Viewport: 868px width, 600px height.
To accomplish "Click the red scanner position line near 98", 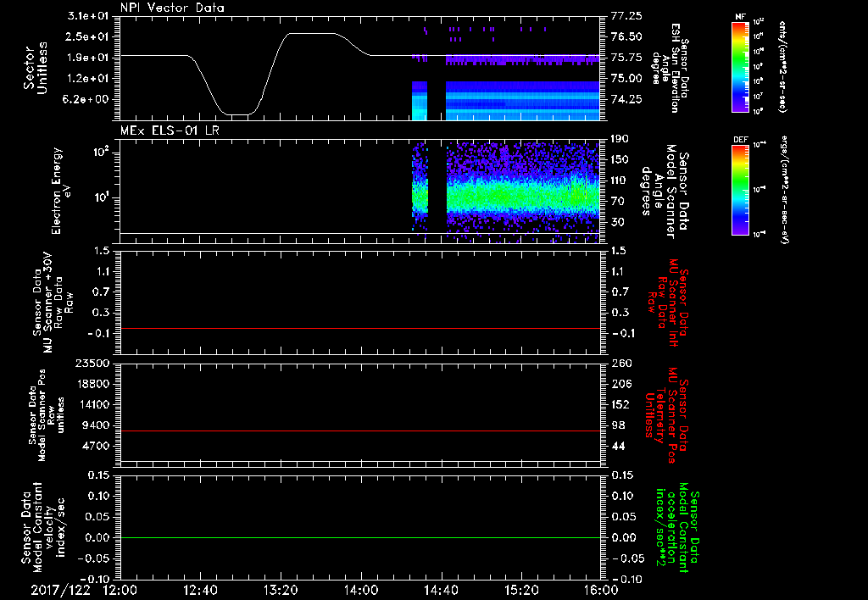I will pos(359,431).
